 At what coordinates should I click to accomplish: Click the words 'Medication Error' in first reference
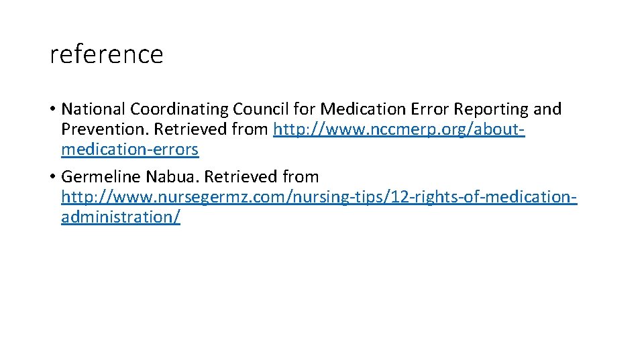click(384, 109)
